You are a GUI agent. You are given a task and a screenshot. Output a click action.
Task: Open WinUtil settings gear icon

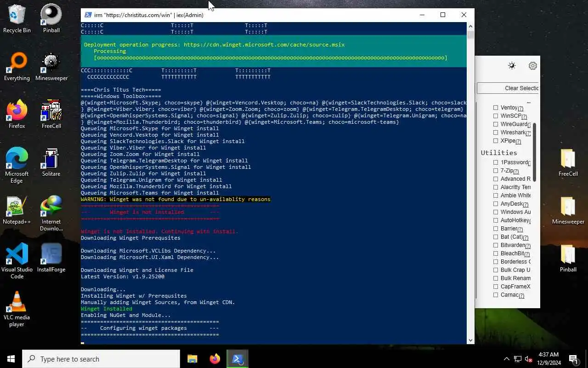pyautogui.click(x=533, y=66)
